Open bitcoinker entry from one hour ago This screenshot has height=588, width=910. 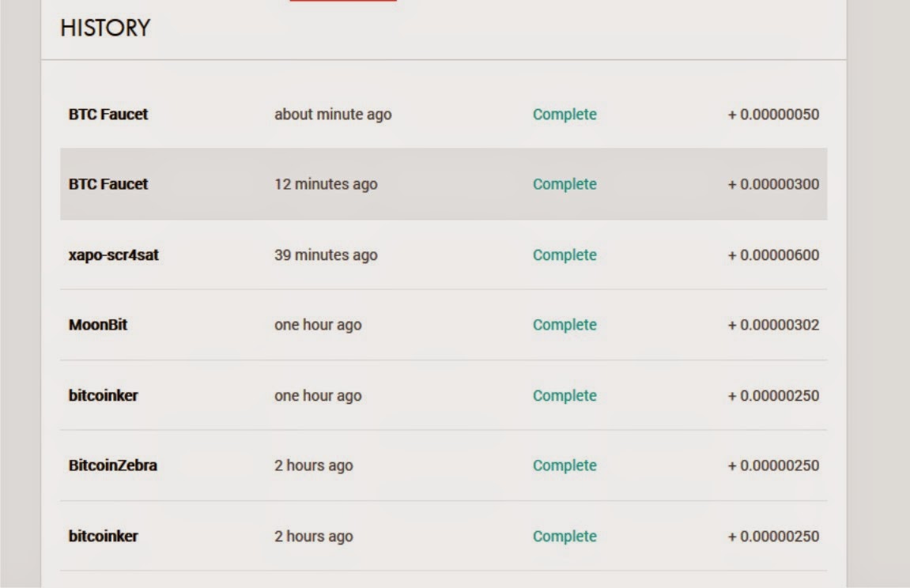pyautogui.click(x=104, y=395)
